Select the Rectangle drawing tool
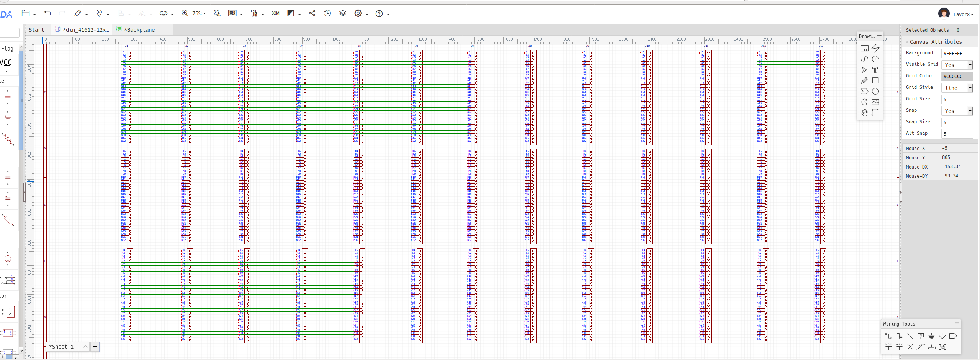Image resolution: width=980 pixels, height=360 pixels. coord(875,80)
